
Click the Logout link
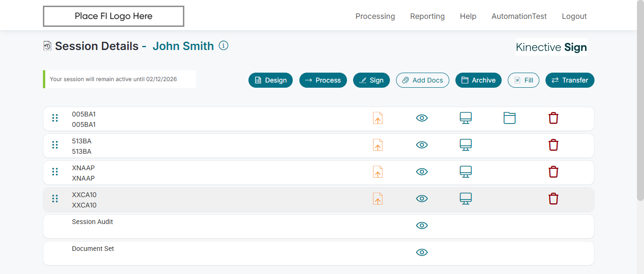click(x=574, y=17)
